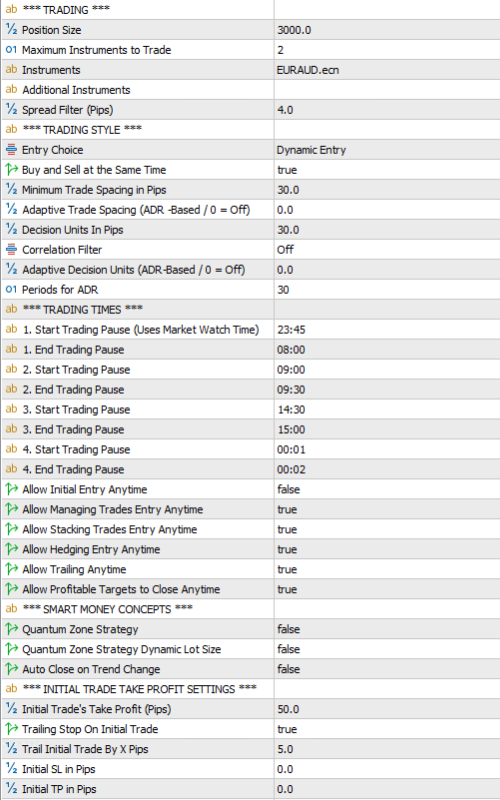Click the boolean icon beside Allow Initial Entry Anytime
This screenshot has height=800, width=500.
click(x=11, y=489)
